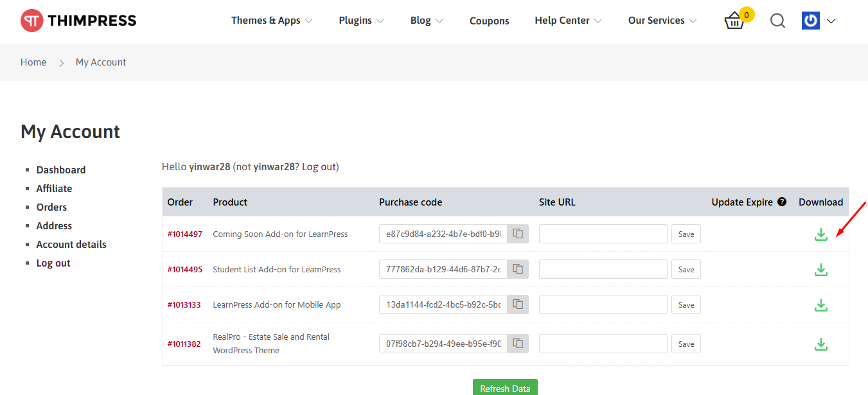This screenshot has height=395, width=868.
Task: Go to the Coupons page
Action: pyautogui.click(x=489, y=21)
